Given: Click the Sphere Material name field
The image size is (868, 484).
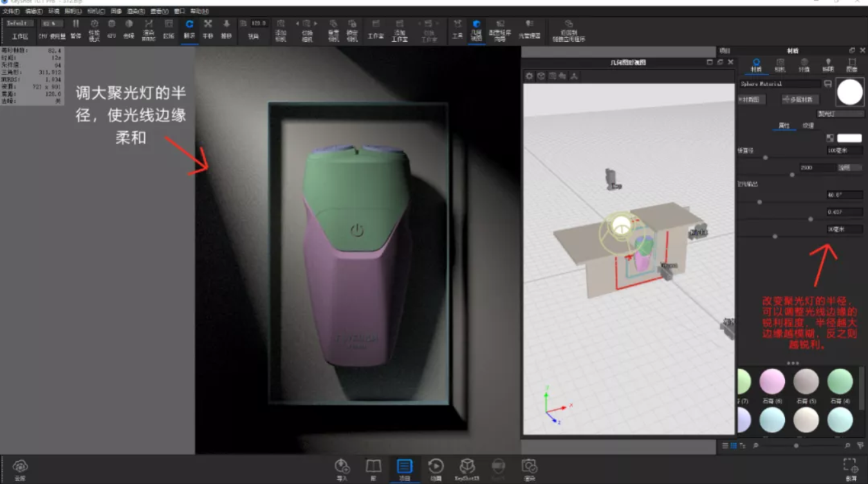Looking at the screenshot, I should [780, 84].
